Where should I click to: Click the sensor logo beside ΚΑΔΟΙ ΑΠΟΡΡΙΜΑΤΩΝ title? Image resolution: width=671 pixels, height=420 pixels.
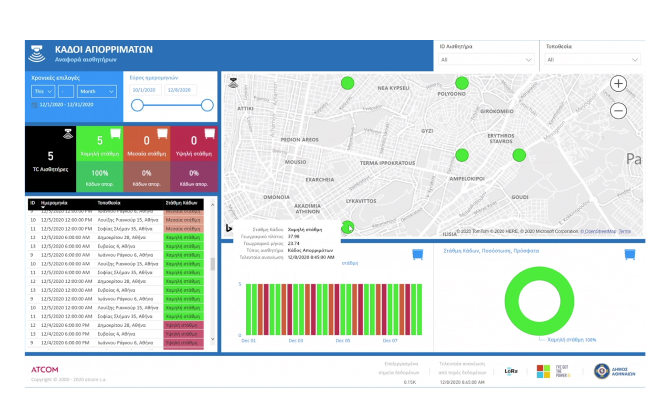[x=37, y=54]
